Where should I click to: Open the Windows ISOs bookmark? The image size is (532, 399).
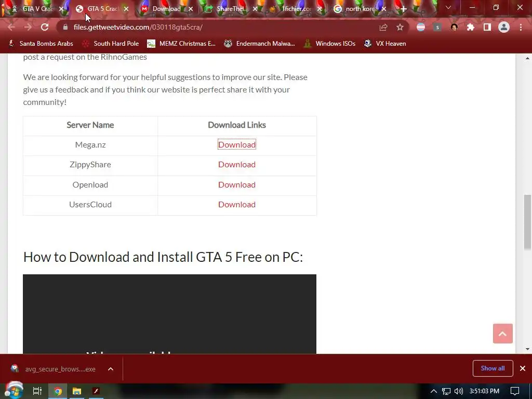point(329,44)
